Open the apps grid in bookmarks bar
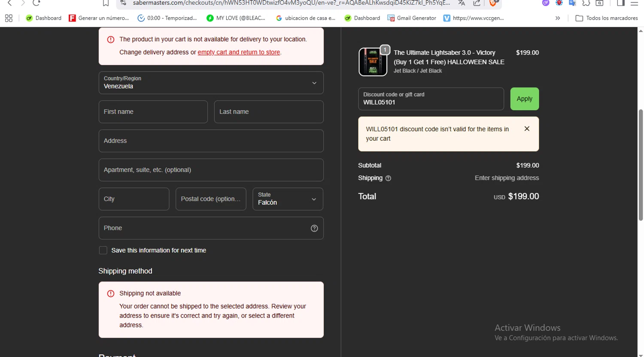Viewport: 644px width, 357px height. click(x=9, y=18)
